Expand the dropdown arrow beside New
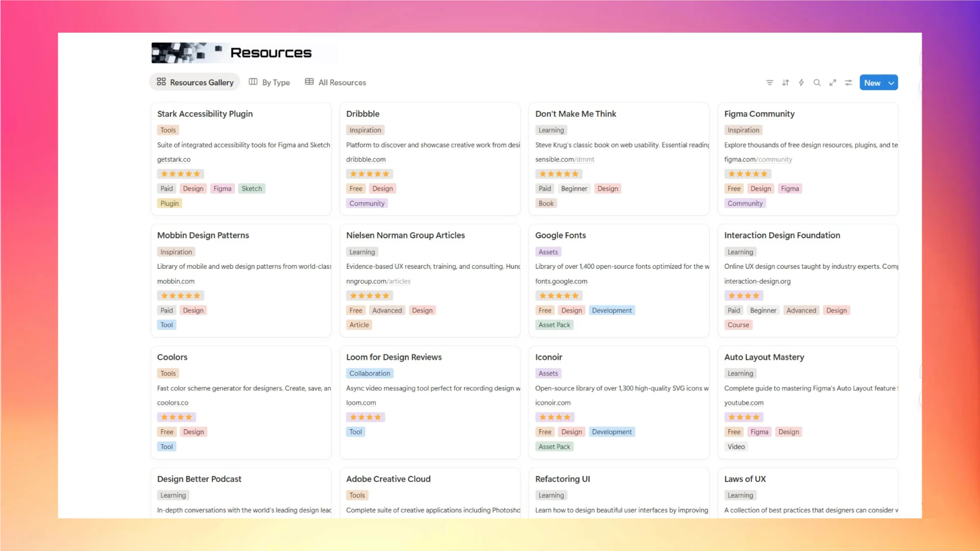980x551 pixels. 892,83
